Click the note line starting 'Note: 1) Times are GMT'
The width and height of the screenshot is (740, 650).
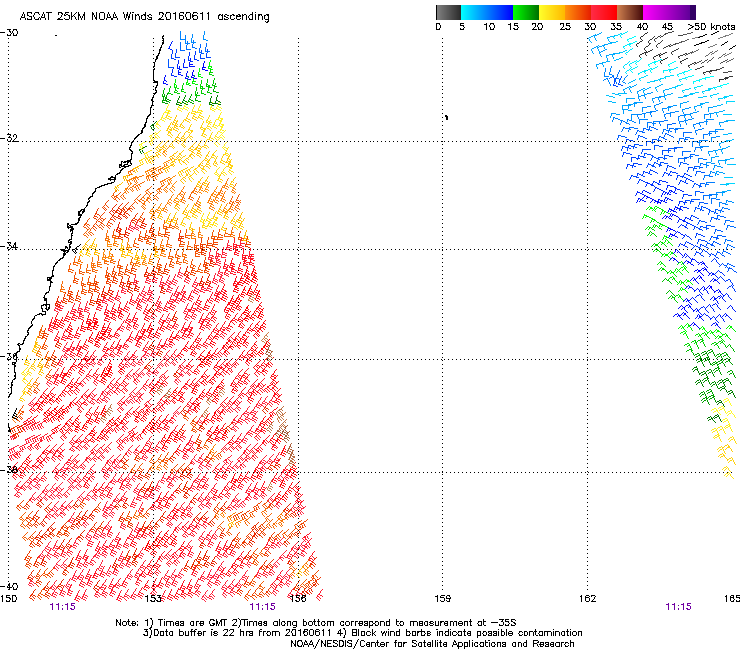316,623
